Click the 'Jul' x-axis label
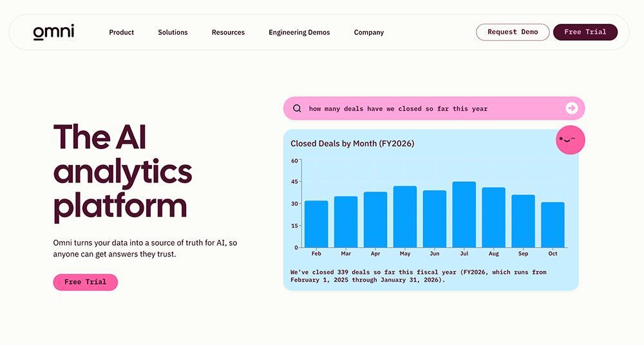 point(464,253)
